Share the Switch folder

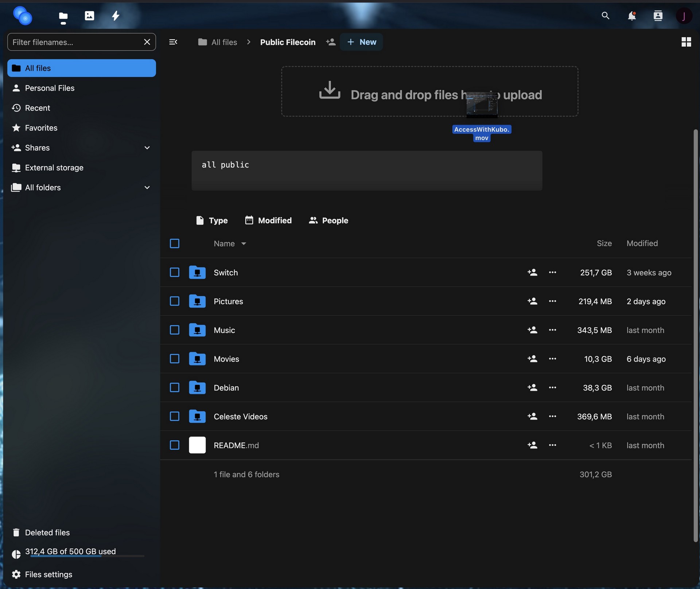pyautogui.click(x=532, y=272)
